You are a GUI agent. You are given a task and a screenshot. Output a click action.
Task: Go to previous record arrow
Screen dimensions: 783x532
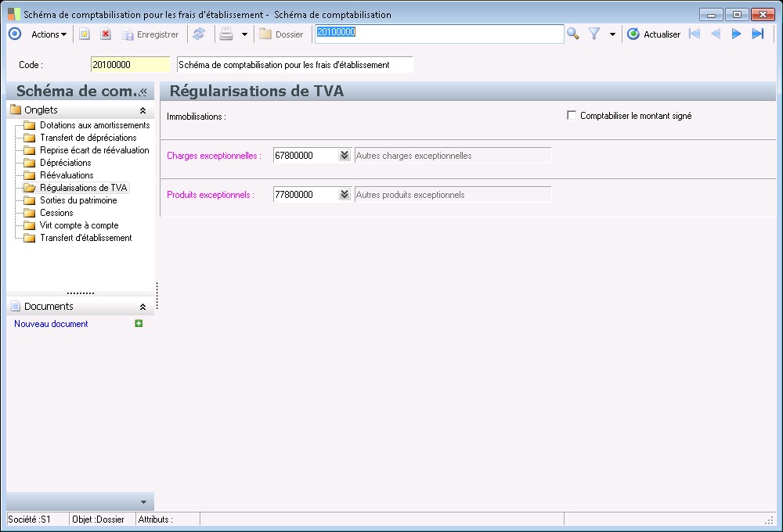716,34
